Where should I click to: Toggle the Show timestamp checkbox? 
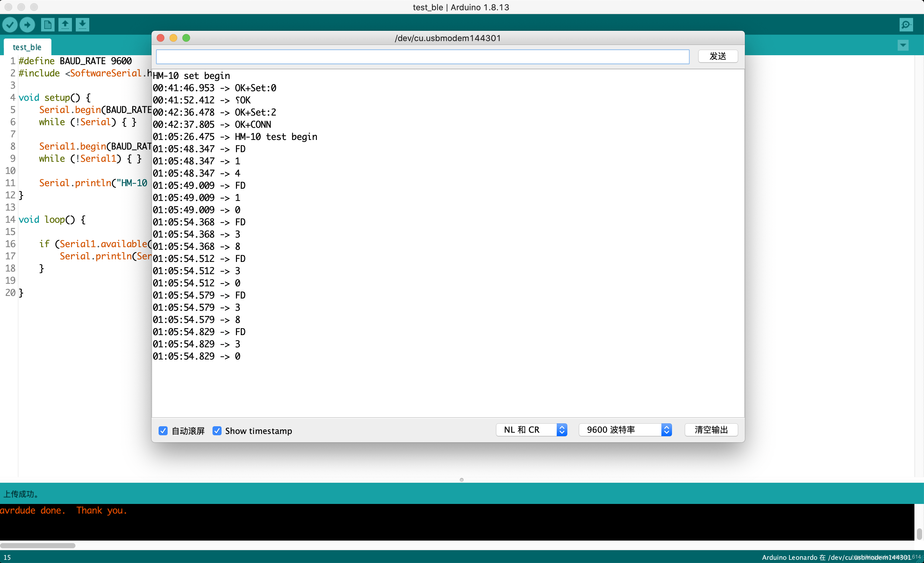[217, 431]
